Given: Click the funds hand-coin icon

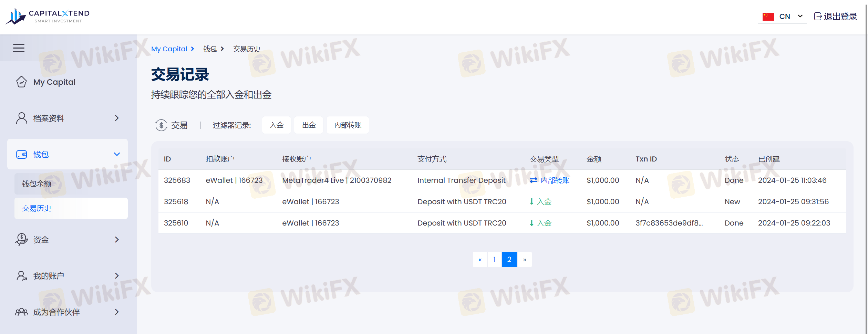Looking at the screenshot, I should click(21, 239).
